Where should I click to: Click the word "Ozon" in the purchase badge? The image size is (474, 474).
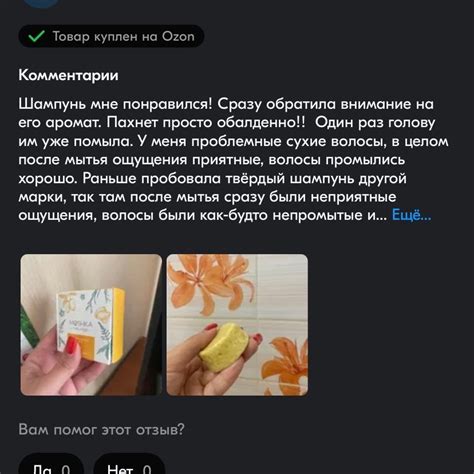[178, 36]
